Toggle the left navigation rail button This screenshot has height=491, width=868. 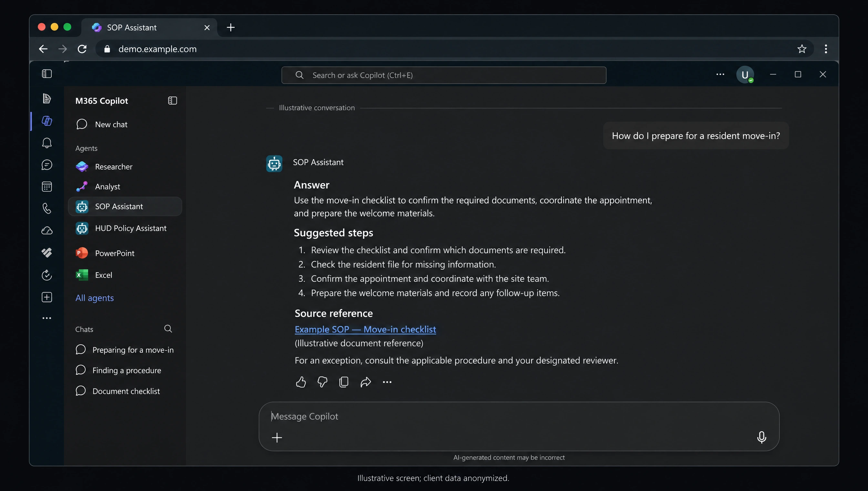47,74
